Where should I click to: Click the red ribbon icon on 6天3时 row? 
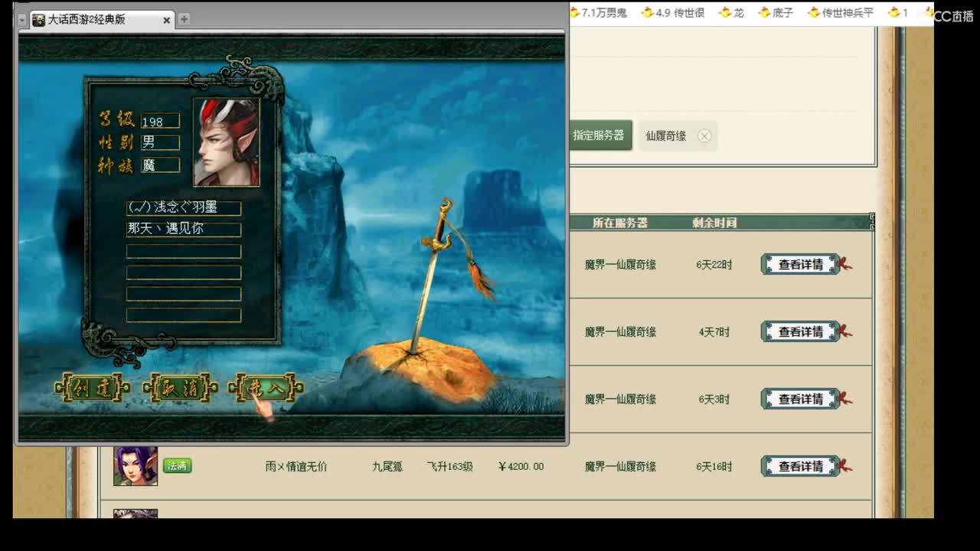[845, 399]
